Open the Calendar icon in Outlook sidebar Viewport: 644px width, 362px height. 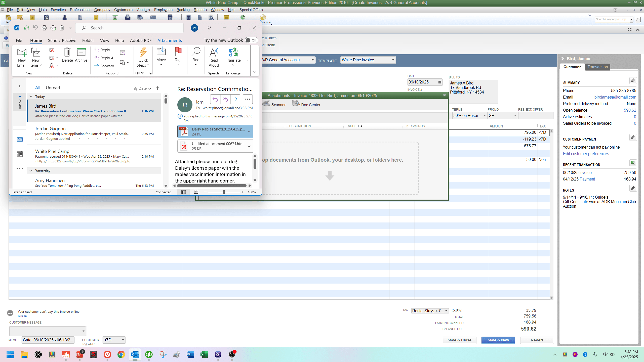[20, 154]
